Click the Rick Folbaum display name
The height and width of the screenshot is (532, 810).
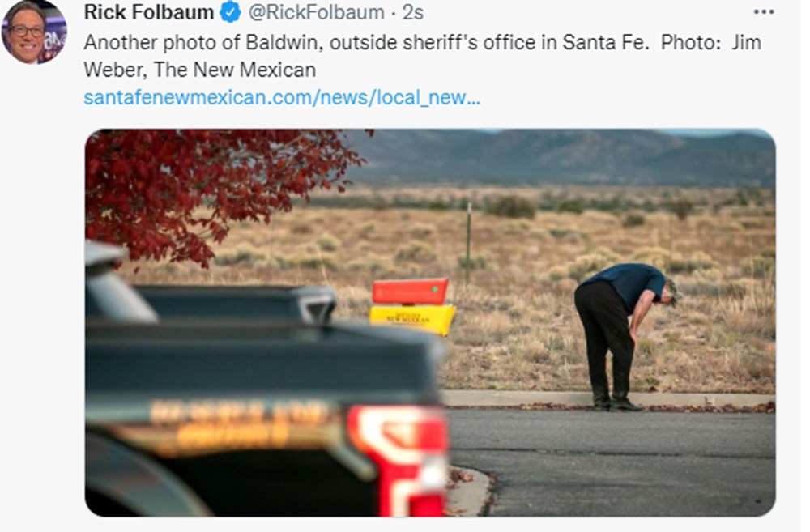(149, 12)
